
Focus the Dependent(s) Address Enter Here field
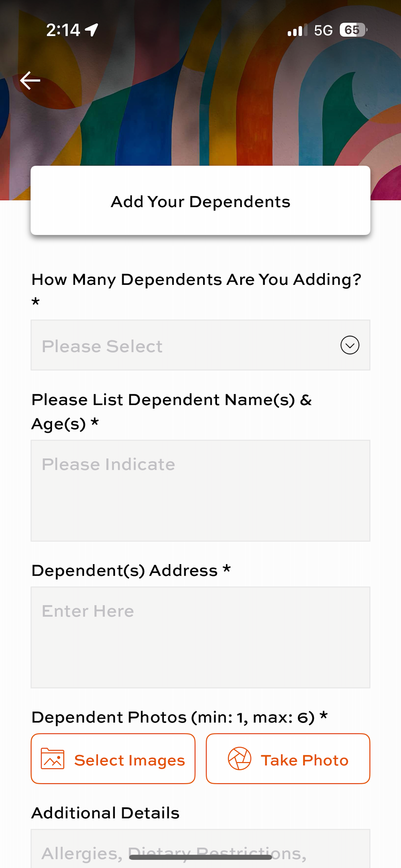(200, 637)
